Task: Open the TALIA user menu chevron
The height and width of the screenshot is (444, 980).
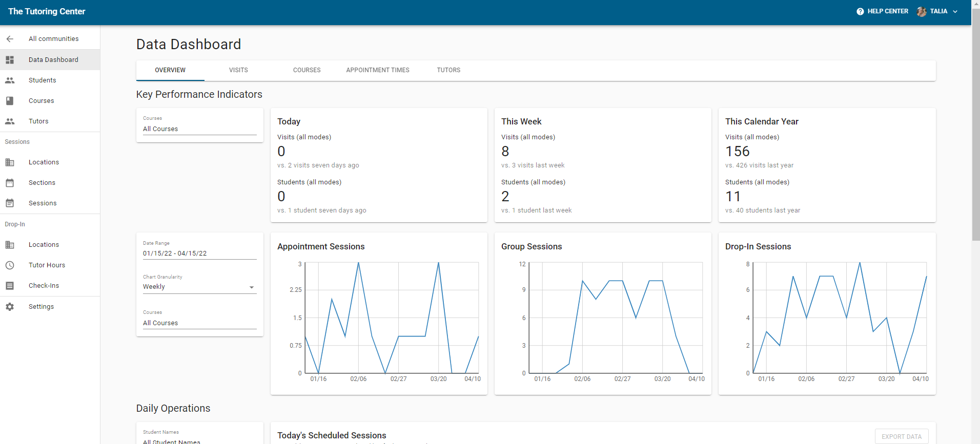Action: tap(955, 11)
